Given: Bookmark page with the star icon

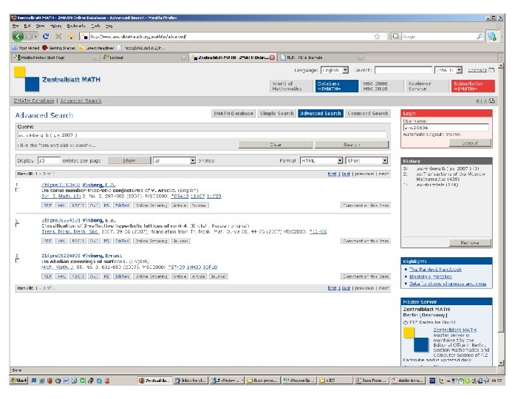Looking at the screenshot, I should [x=377, y=36].
